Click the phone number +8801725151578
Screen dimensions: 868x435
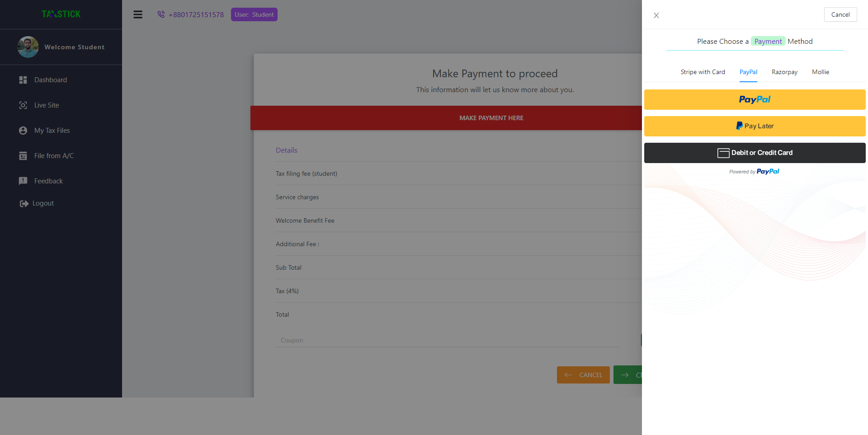pos(196,15)
